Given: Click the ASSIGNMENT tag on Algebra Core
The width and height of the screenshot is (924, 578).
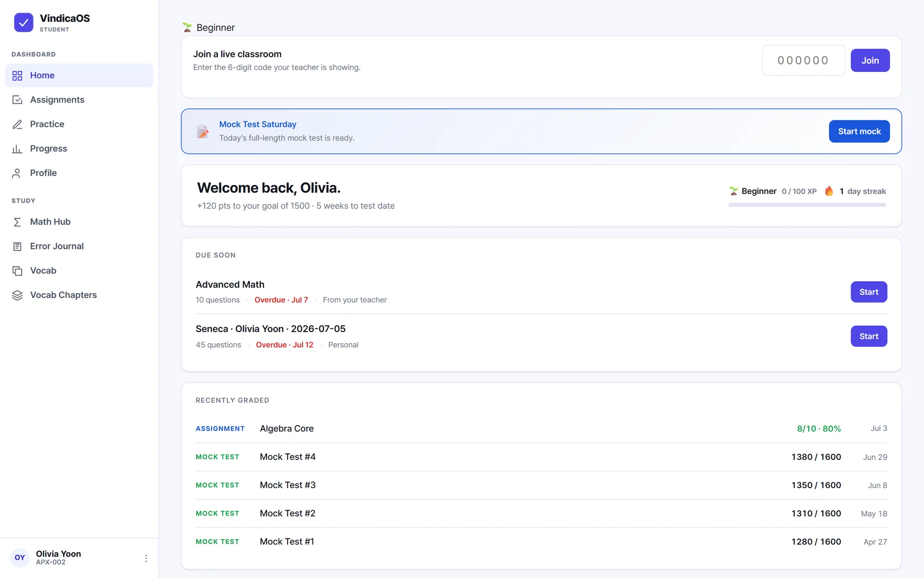Looking at the screenshot, I should coord(220,429).
